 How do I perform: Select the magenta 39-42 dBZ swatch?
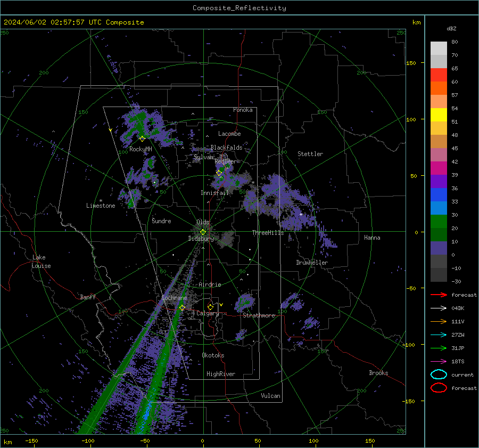439,168
